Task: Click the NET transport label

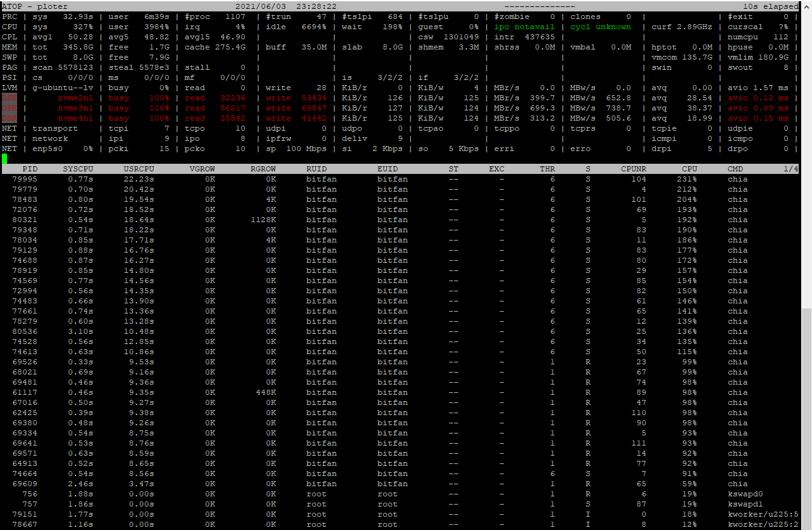Action: tap(55, 128)
